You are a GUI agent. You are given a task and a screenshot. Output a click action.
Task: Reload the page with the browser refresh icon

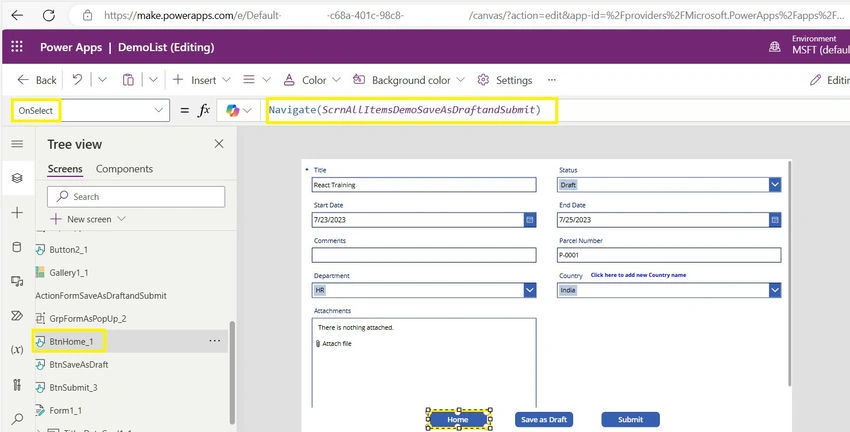pos(49,15)
